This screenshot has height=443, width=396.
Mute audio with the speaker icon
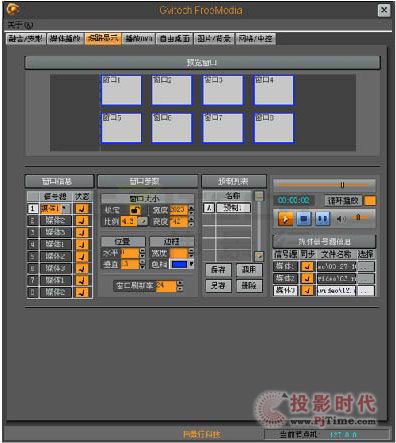tap(340, 219)
